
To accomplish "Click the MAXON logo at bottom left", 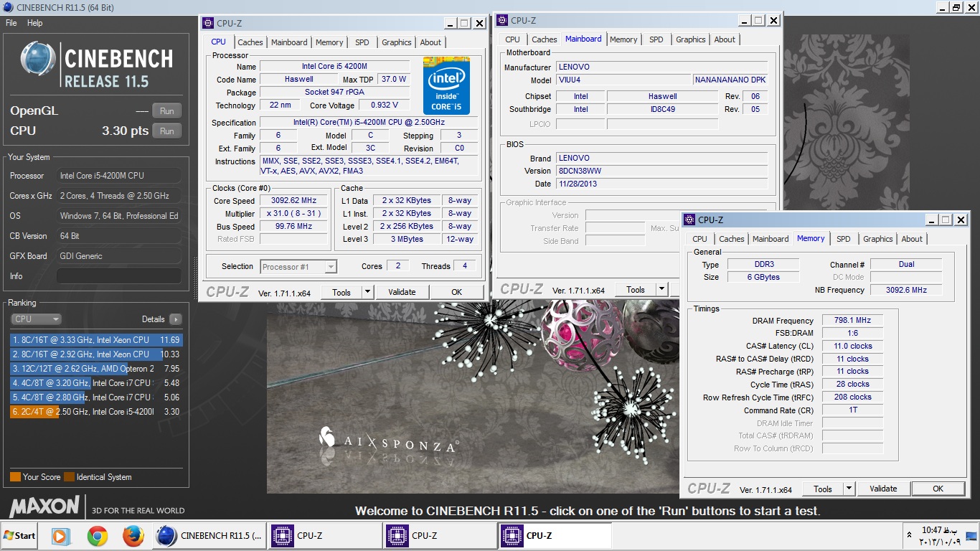I will tap(44, 506).
